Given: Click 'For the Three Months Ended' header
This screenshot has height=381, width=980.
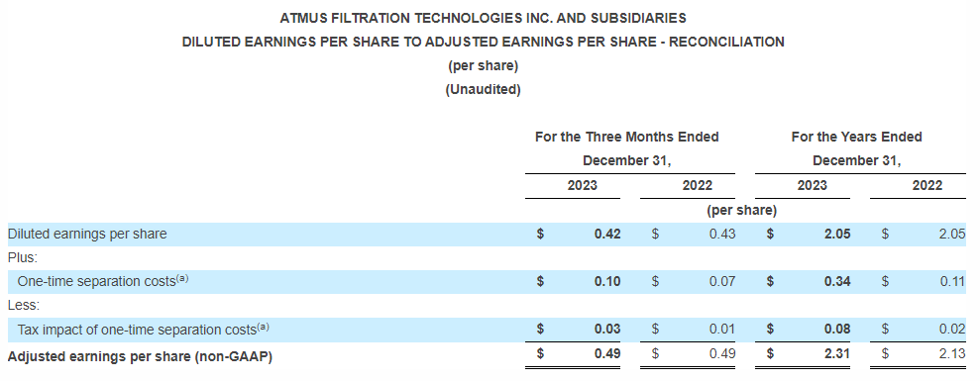Looking at the screenshot, I should tap(627, 137).
